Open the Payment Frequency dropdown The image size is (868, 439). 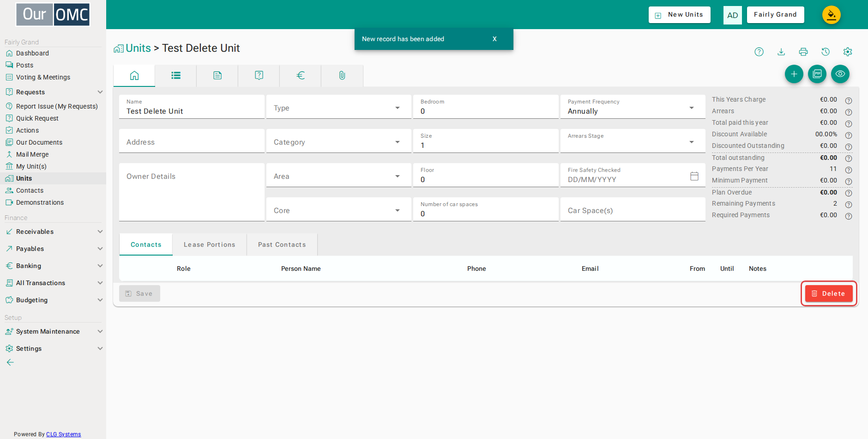click(633, 107)
